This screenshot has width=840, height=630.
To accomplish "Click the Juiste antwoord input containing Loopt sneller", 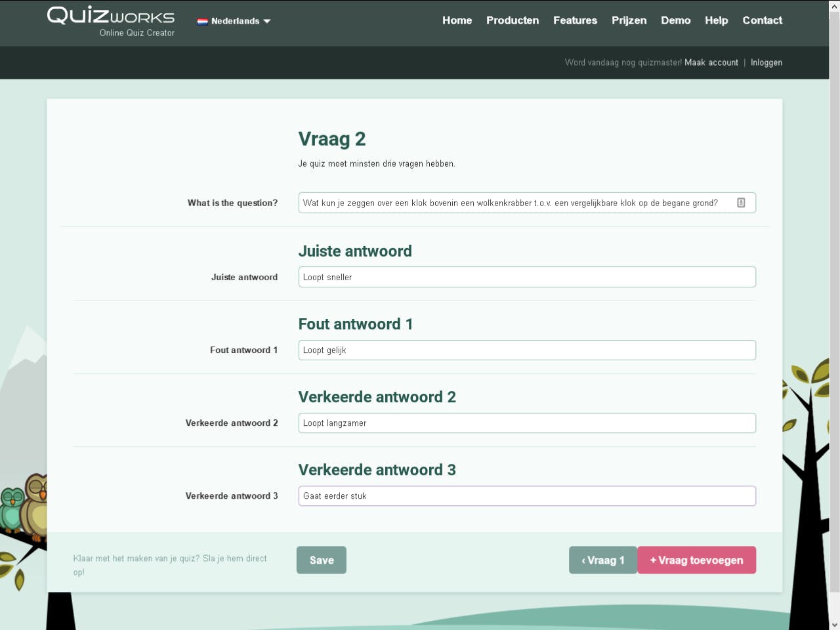I will coord(527,277).
